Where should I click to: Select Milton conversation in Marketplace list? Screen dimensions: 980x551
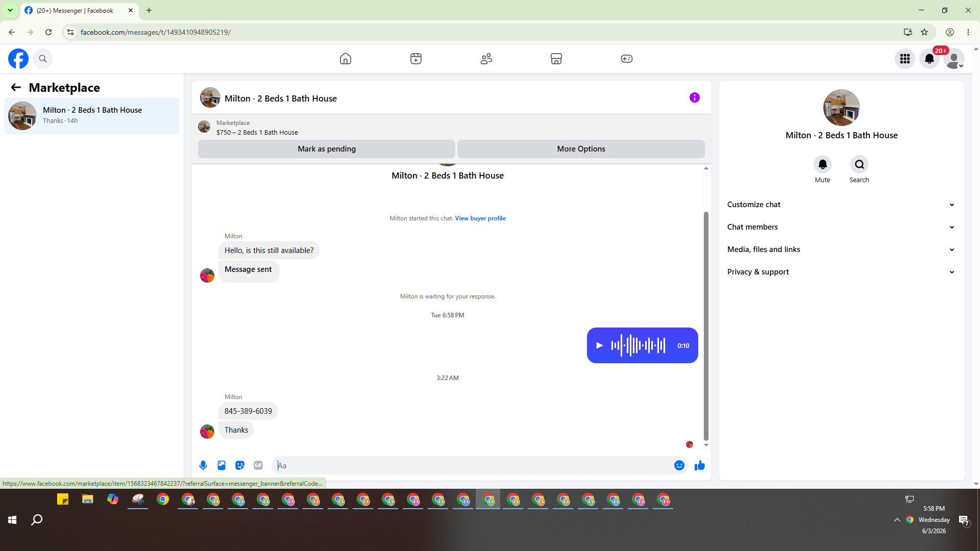(x=92, y=116)
